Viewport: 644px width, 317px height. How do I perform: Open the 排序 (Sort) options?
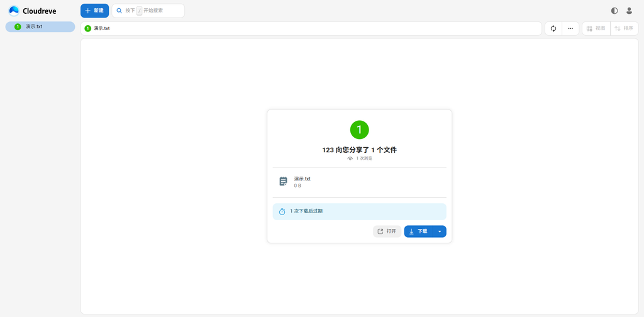pos(625,28)
